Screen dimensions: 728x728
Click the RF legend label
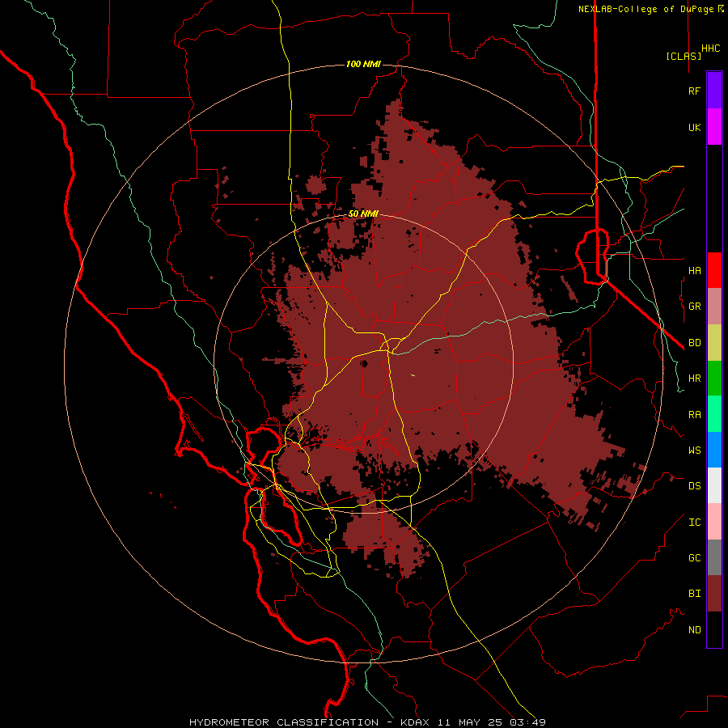(x=695, y=91)
